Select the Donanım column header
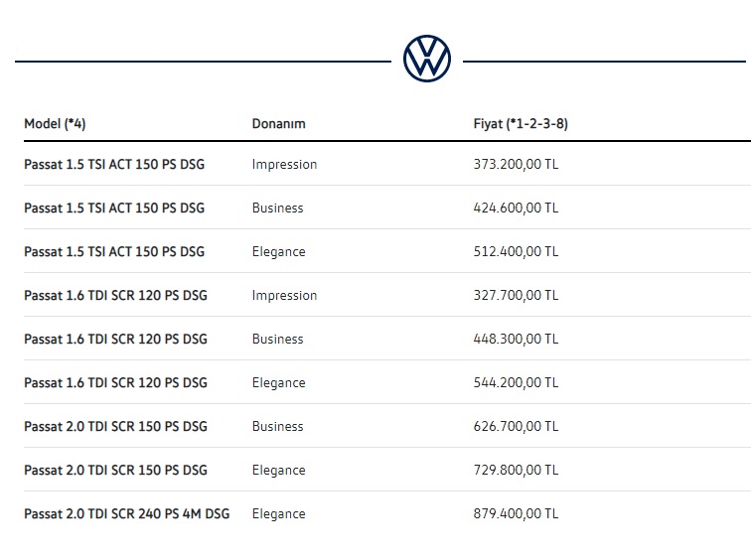751x560 pixels. [x=279, y=124]
